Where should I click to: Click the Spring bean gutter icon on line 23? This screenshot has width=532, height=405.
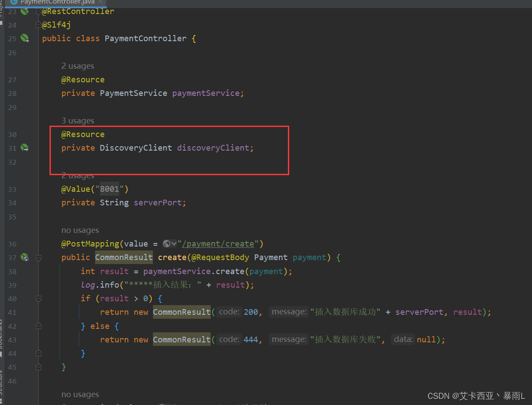(x=25, y=11)
